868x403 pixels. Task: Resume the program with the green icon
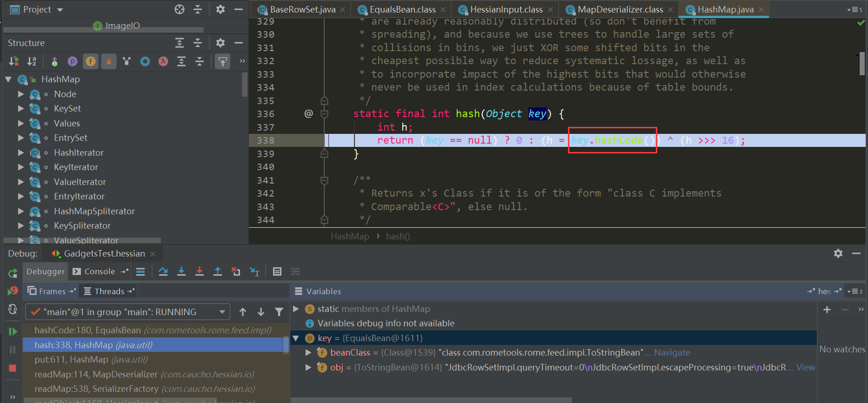point(13,331)
